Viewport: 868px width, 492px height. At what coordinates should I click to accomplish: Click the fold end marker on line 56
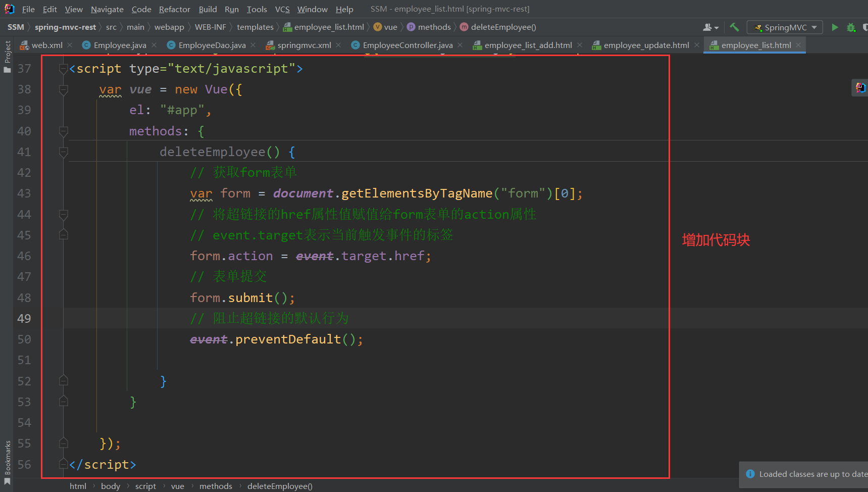[63, 464]
